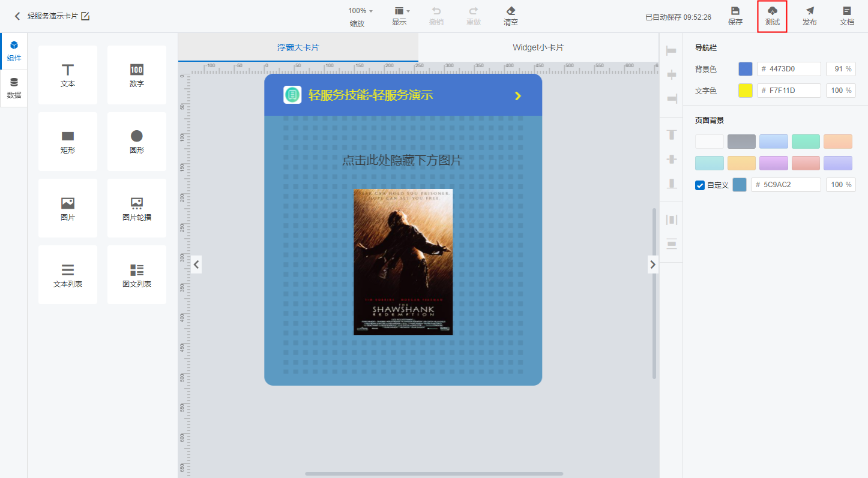This screenshot has width=868, height=478.
Task: Open navigation bar 背景色 blue swatch
Action: point(745,69)
